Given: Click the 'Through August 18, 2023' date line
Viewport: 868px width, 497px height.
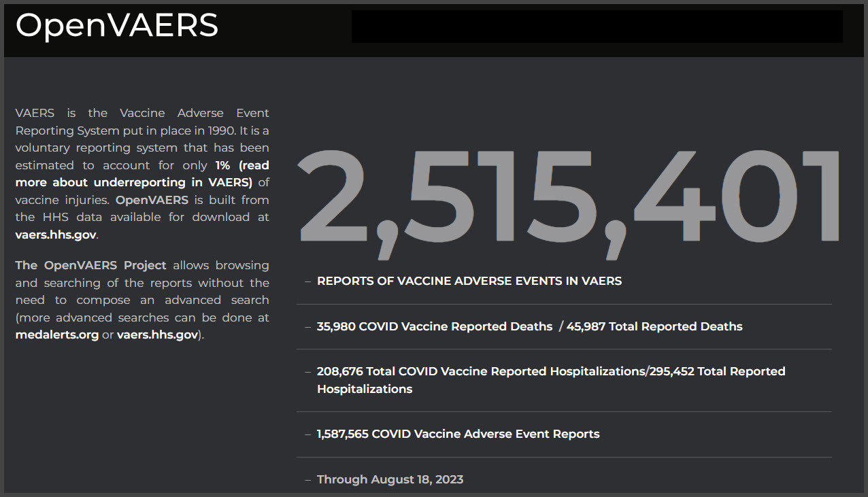Looking at the screenshot, I should pyautogui.click(x=390, y=479).
